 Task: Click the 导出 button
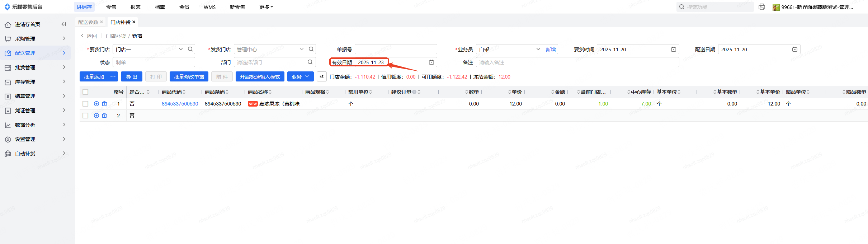[132, 76]
